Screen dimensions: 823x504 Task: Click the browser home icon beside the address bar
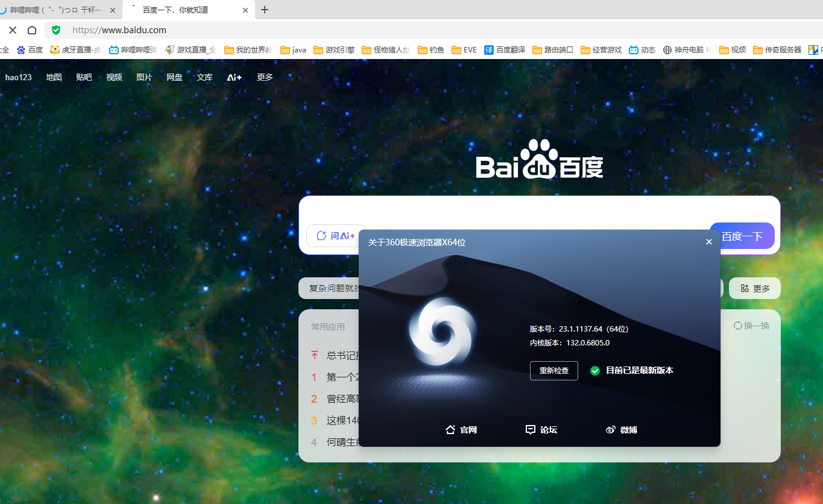pos(32,30)
